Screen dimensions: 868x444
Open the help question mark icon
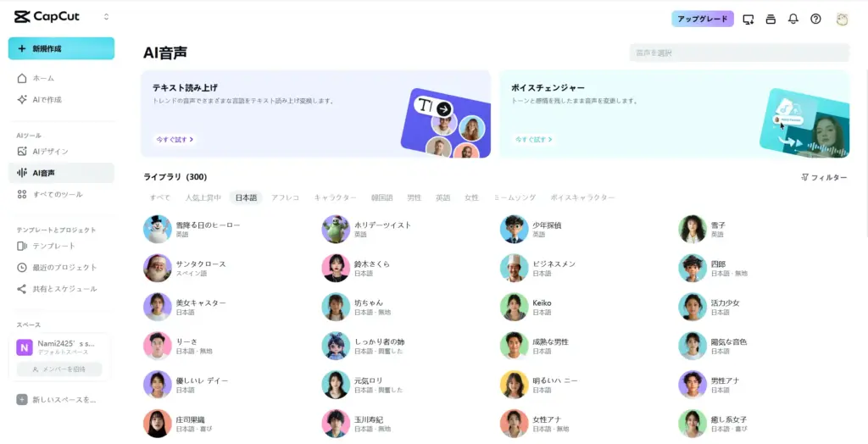[815, 19]
